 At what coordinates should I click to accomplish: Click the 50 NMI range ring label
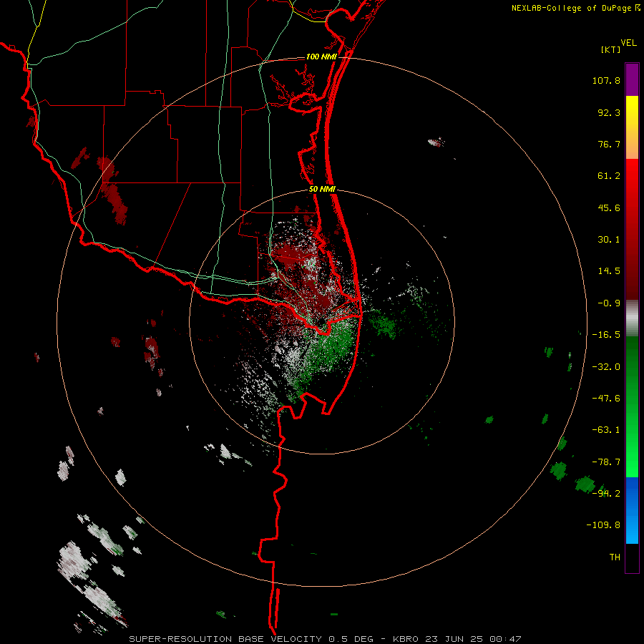coord(322,190)
